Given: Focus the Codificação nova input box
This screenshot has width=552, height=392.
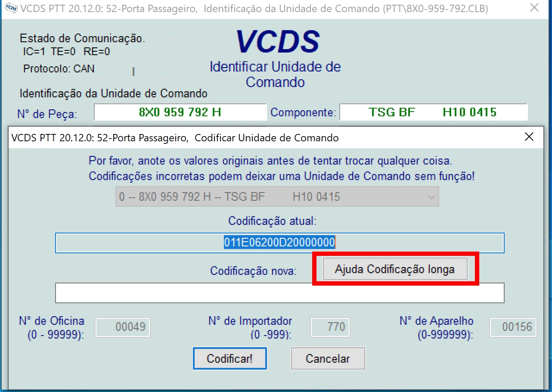Looking at the screenshot, I should pyautogui.click(x=279, y=293).
